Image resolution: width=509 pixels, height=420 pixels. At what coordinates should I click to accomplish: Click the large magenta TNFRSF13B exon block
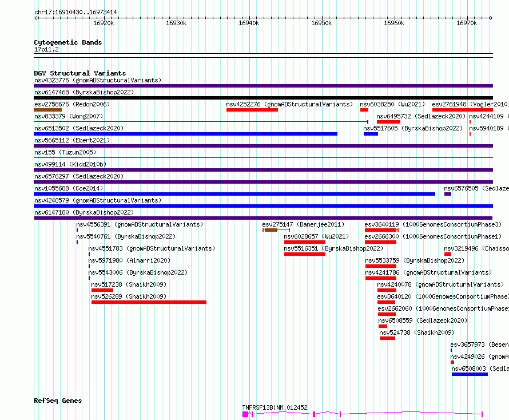(245, 414)
